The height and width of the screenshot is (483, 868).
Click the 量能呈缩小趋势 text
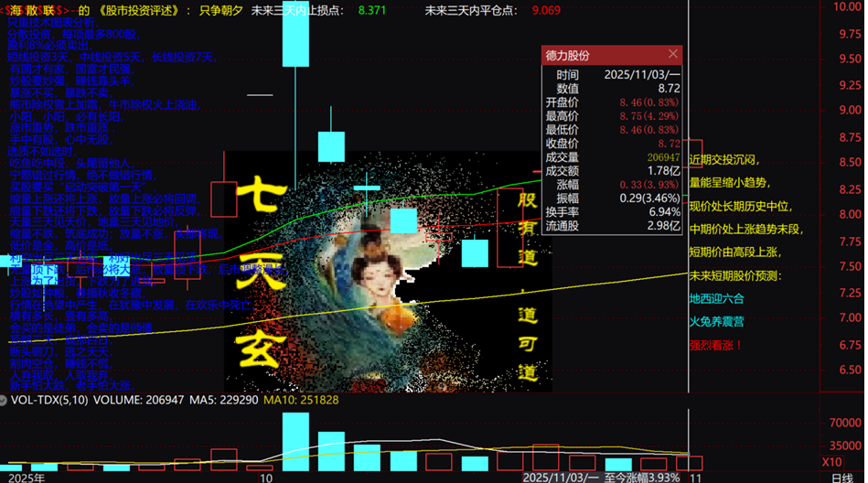click(730, 183)
